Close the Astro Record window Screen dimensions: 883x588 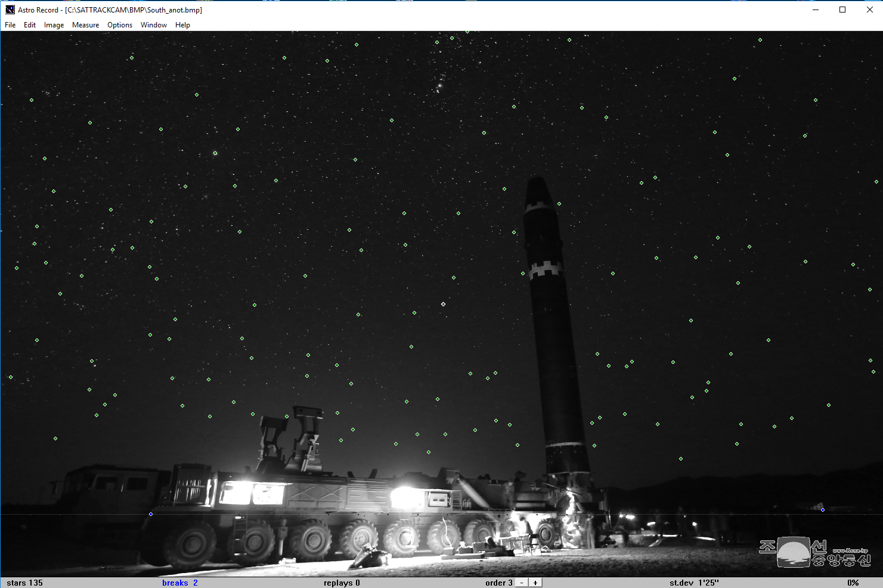click(870, 10)
